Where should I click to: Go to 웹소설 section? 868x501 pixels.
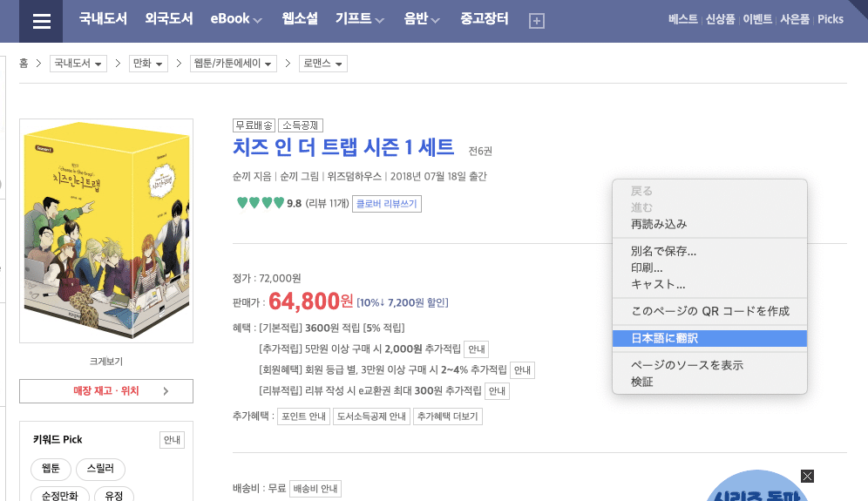tap(300, 19)
